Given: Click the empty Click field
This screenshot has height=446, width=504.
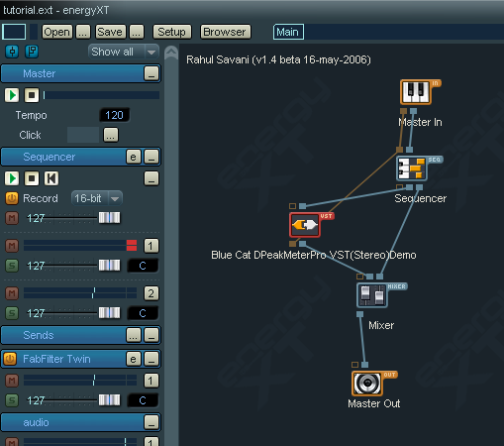Looking at the screenshot, I should point(83,135).
